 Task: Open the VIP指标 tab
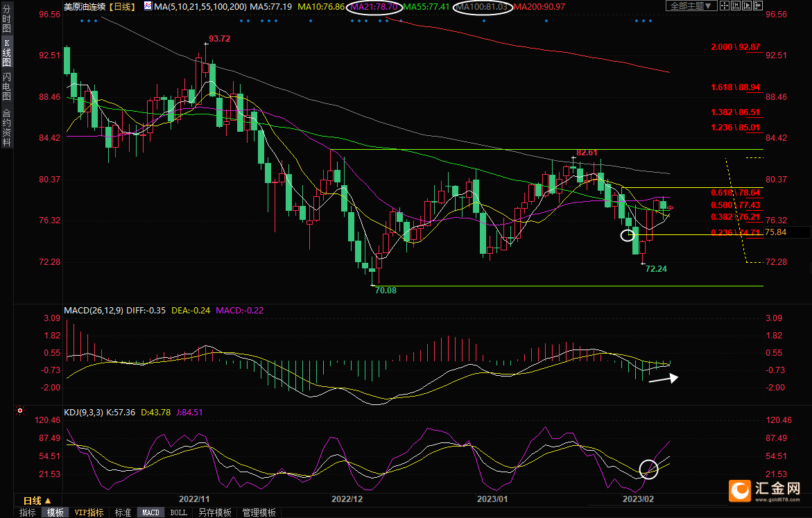pos(89,512)
